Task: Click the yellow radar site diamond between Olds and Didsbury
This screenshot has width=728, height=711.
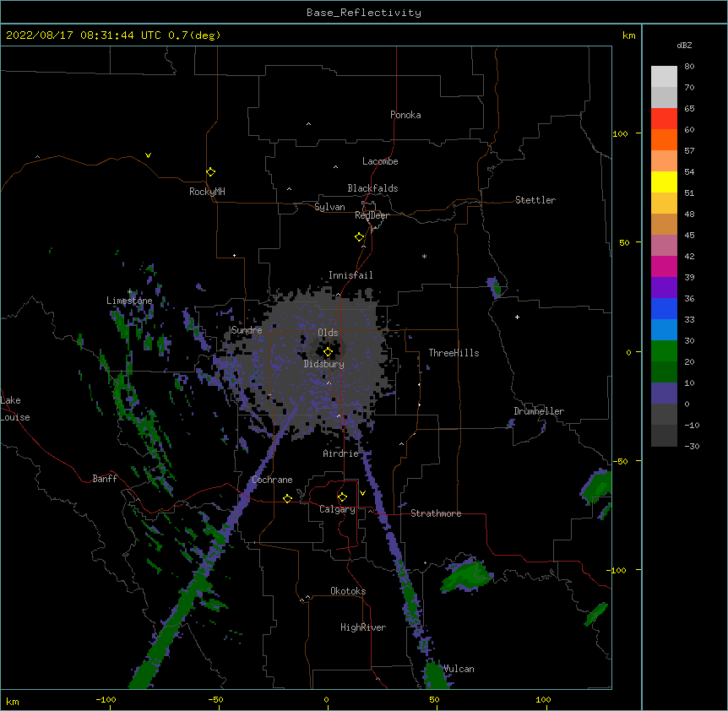Action: coord(328,352)
